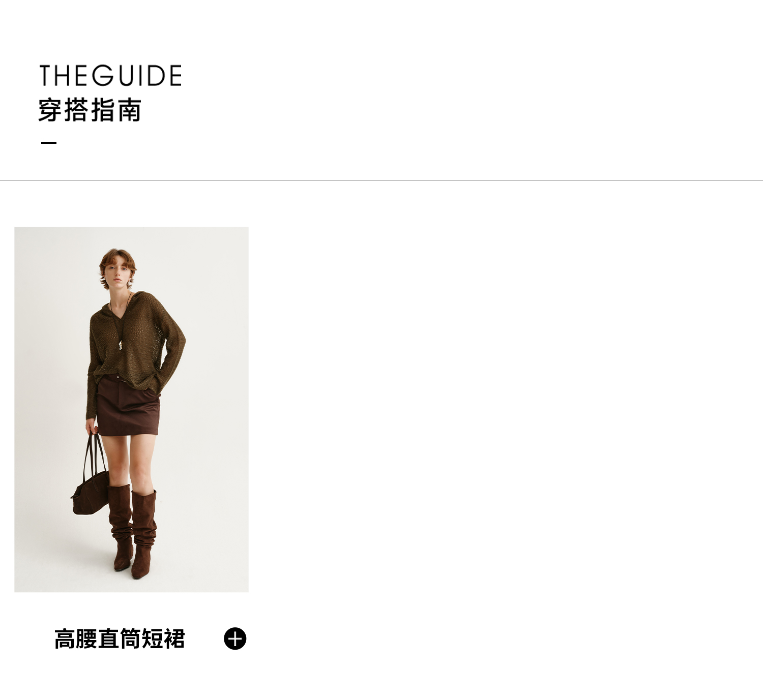
Task: Click the 穿搭指南 section title
Action: click(90, 110)
